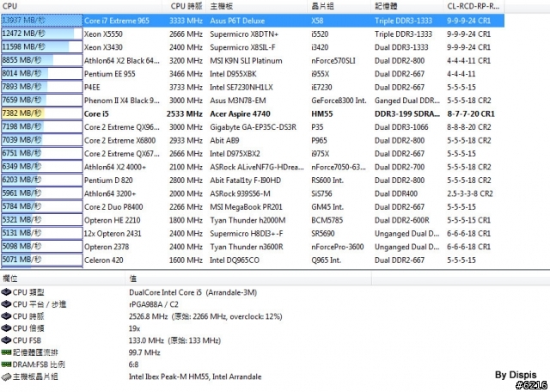This screenshot has width=550, height=392.
Task: Click the HM55 chipset cell
Action: [x=321, y=113]
